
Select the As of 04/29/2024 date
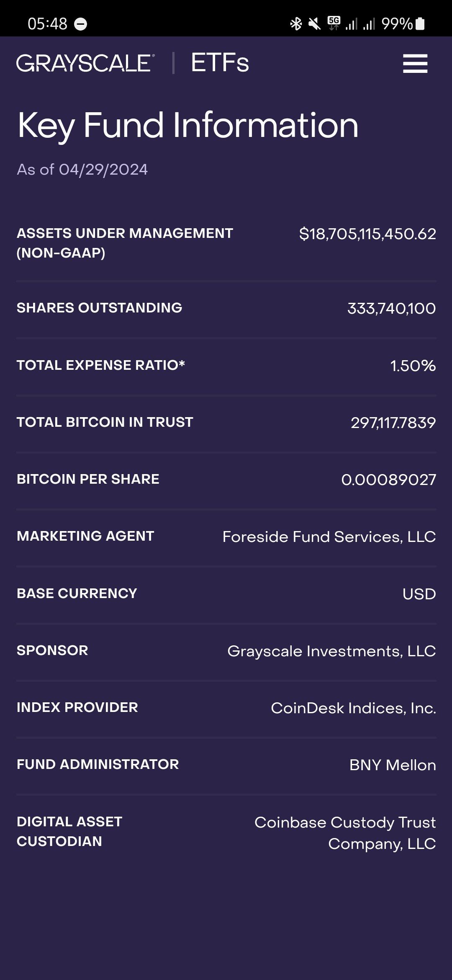point(82,170)
